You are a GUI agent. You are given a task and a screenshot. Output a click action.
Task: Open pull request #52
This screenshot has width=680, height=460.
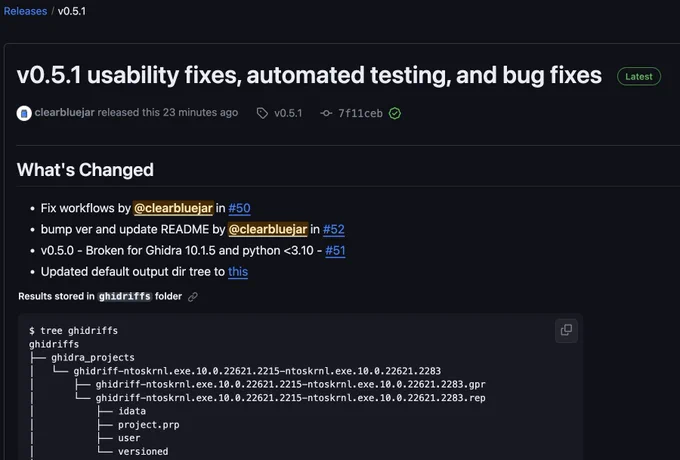333,229
